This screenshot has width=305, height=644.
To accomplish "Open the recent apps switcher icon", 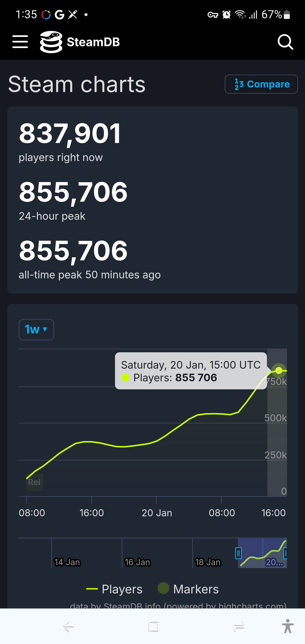I will click(239, 626).
